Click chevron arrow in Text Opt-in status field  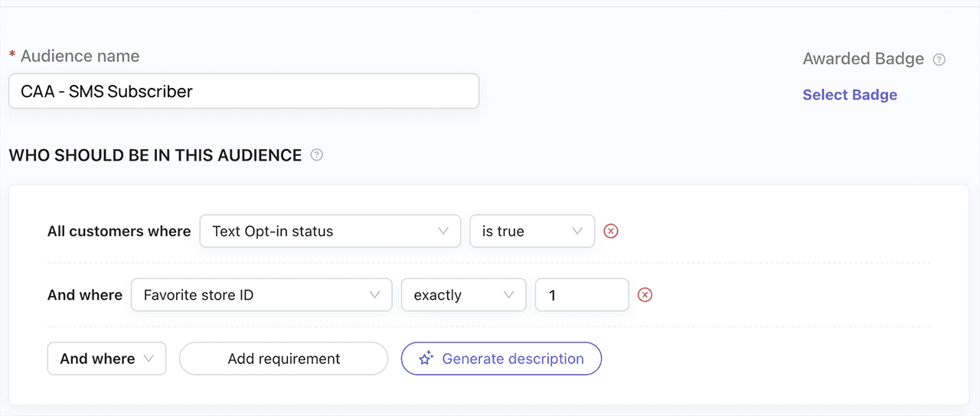443,231
